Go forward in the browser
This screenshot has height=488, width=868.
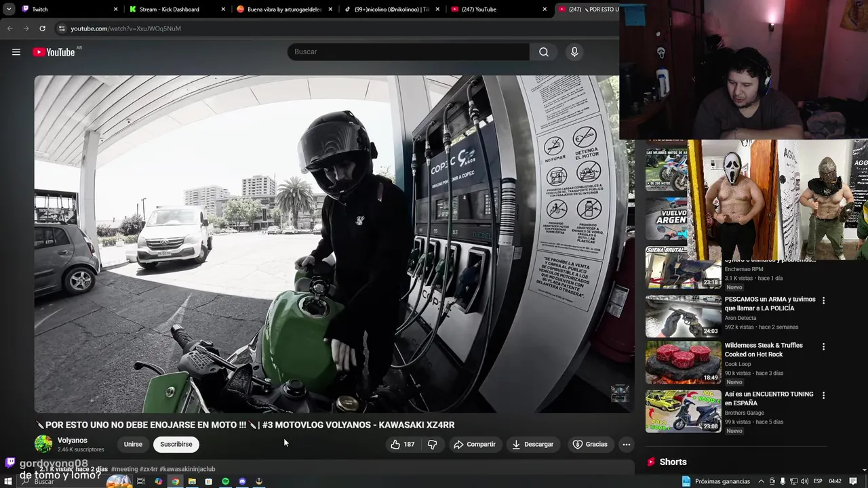click(26, 28)
